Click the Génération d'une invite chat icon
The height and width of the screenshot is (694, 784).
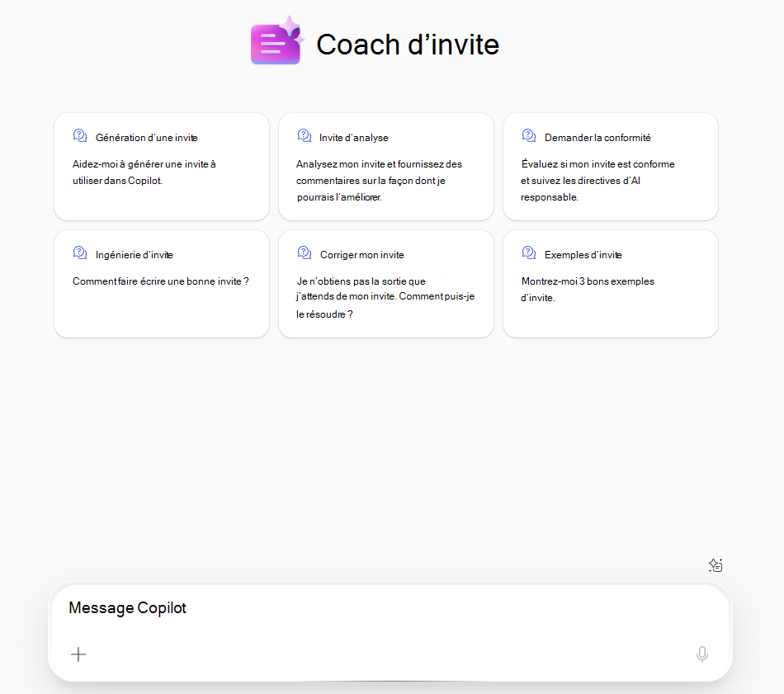click(80, 135)
